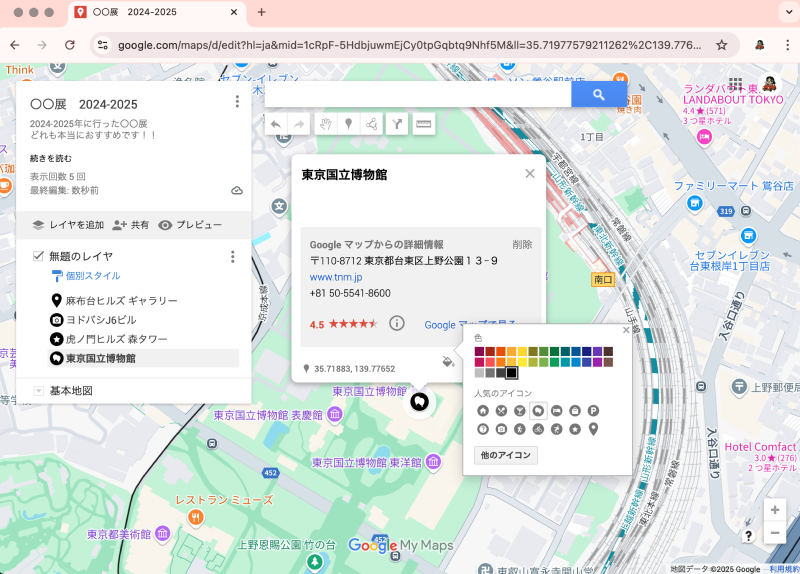
Task: Pick the dark brown color swatch
Action: pyautogui.click(x=608, y=352)
